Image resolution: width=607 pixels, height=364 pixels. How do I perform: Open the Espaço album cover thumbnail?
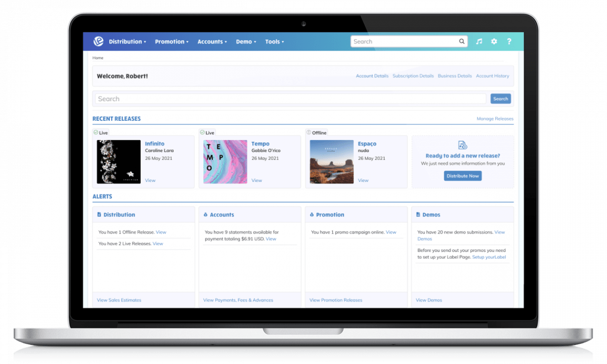click(331, 162)
